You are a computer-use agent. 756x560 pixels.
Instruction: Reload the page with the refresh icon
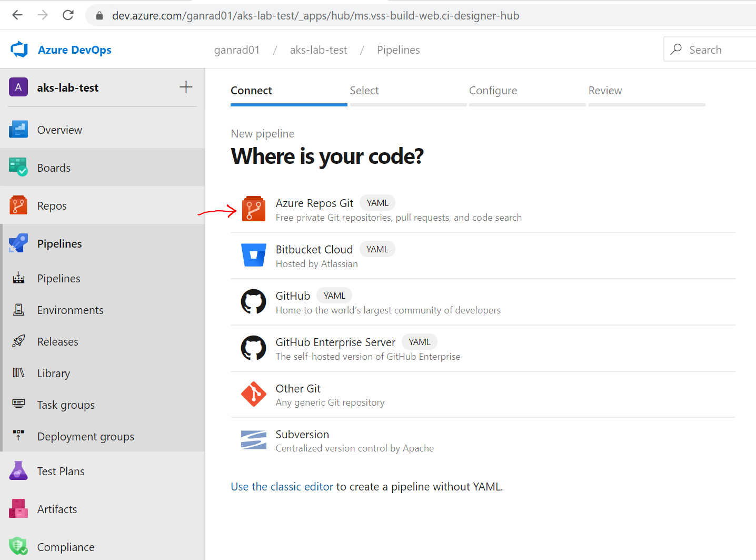pyautogui.click(x=68, y=15)
